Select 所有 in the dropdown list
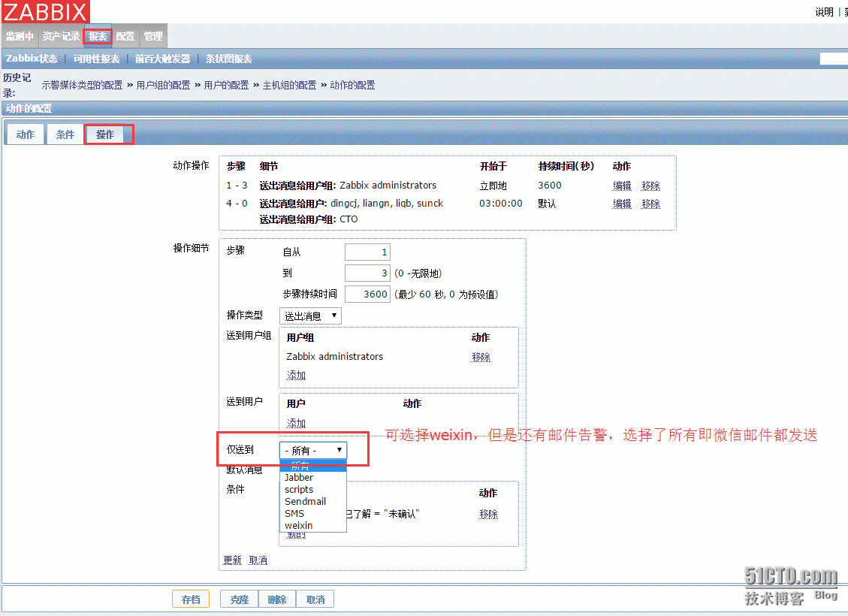This screenshot has width=848, height=616. pyautogui.click(x=313, y=466)
